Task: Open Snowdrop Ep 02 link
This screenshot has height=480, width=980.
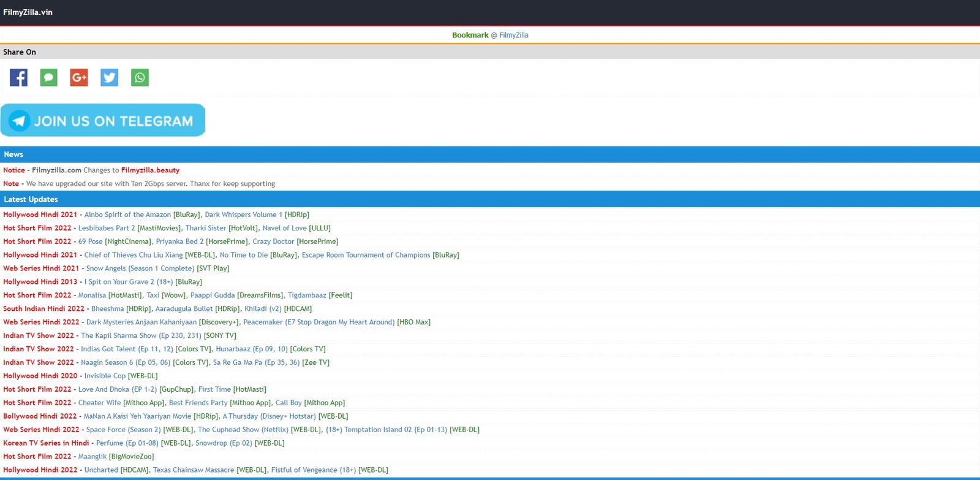Action: point(224,444)
